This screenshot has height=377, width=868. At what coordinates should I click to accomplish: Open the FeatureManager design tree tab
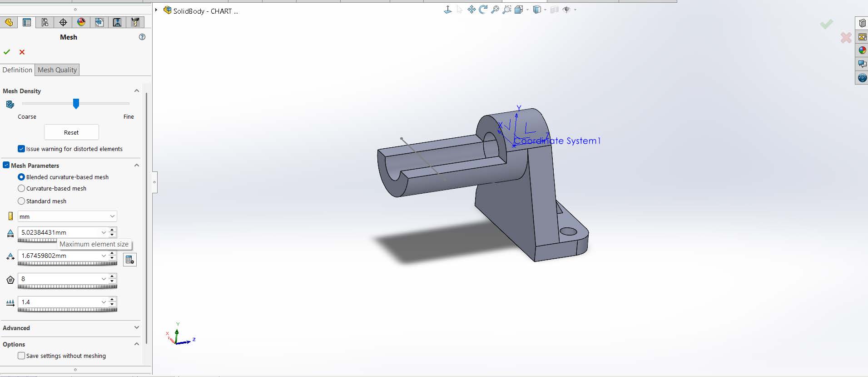click(x=9, y=22)
